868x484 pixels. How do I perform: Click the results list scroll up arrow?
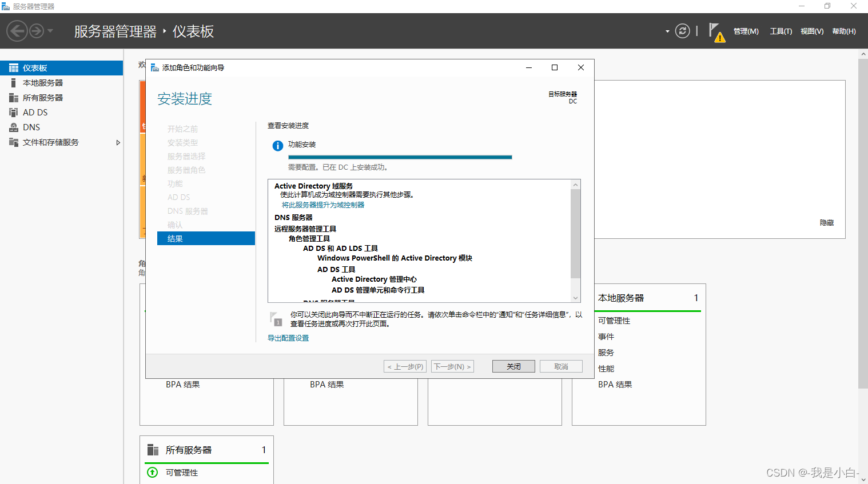pos(576,185)
